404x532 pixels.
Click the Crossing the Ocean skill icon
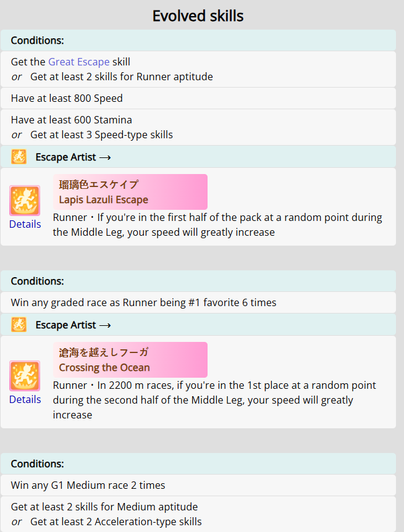point(25,376)
